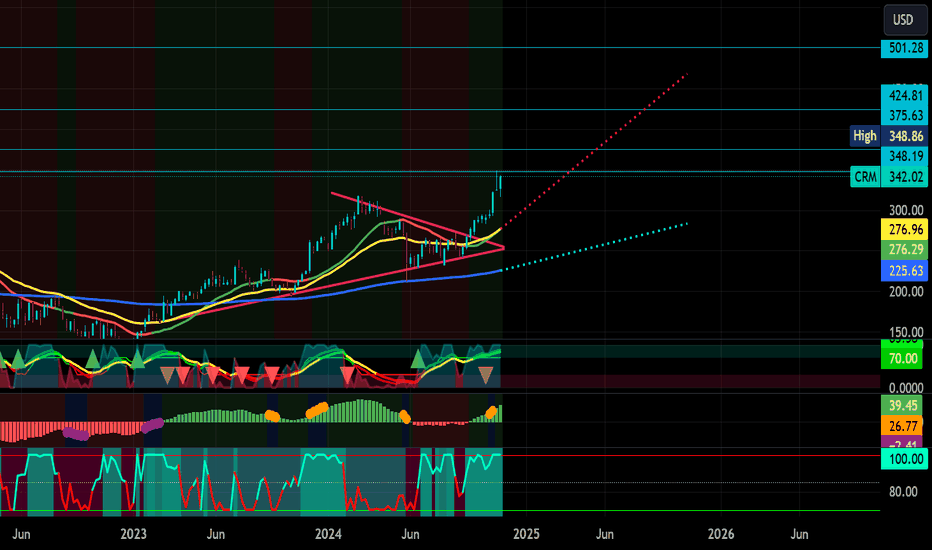The height and width of the screenshot is (550, 932).
Task: Select the 348.19 price level label
Action: point(904,156)
